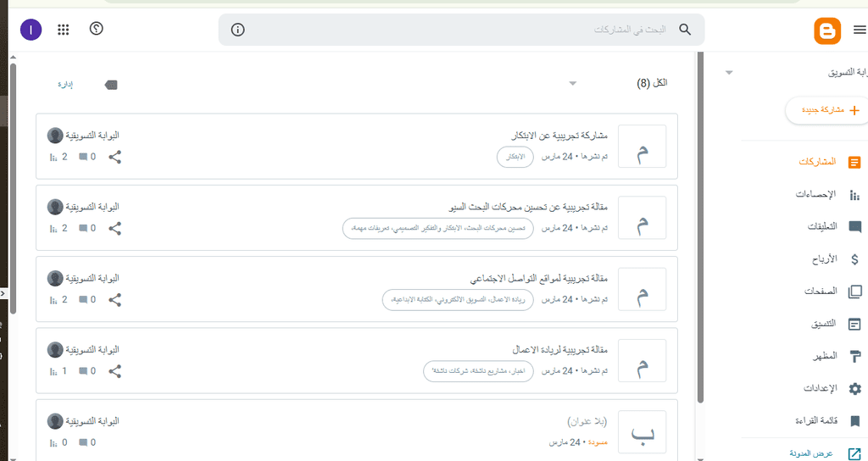Viewport: 868px width, 461px height.
Task: Open comments count of التواصل الاجتماعي post
Action: 87,300
